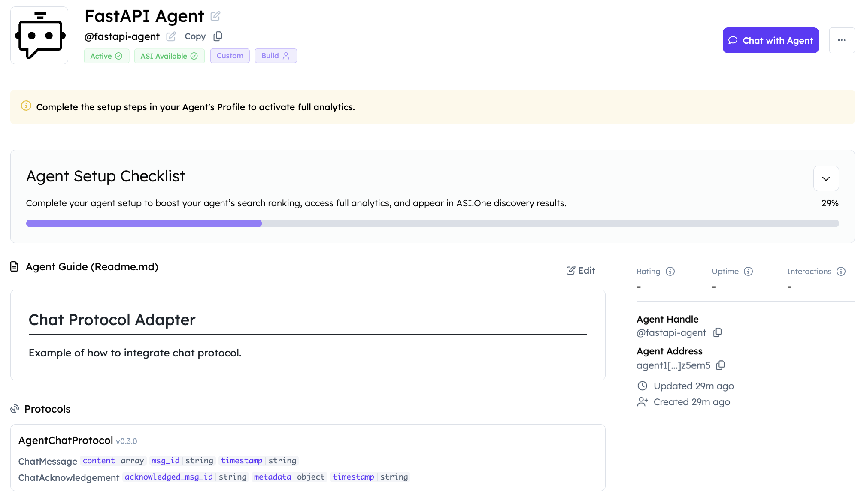Viewport: 864px width, 504px height.
Task: Edit the FastAPI Agent name pencil icon
Action: pos(215,16)
